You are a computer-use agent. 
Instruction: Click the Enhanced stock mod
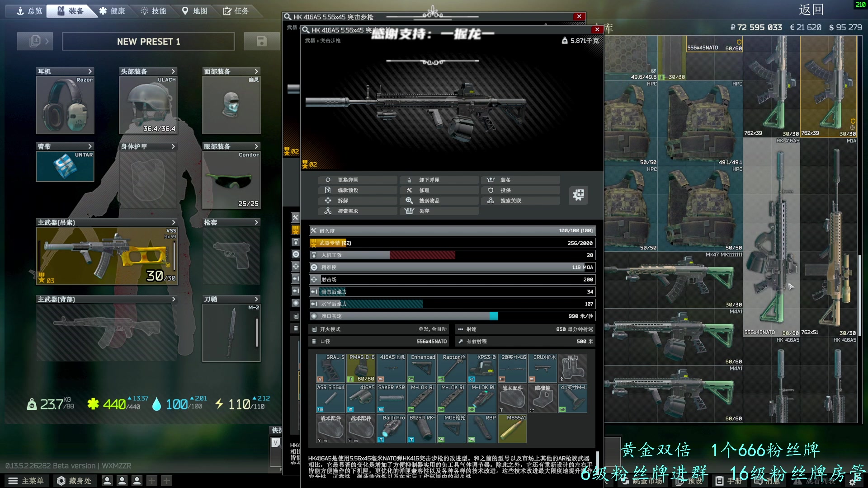pos(421,368)
